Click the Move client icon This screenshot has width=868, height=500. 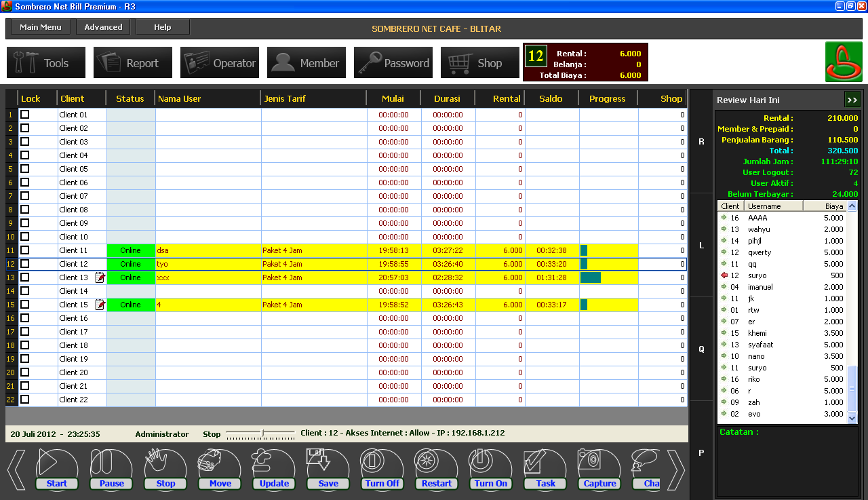(220, 469)
